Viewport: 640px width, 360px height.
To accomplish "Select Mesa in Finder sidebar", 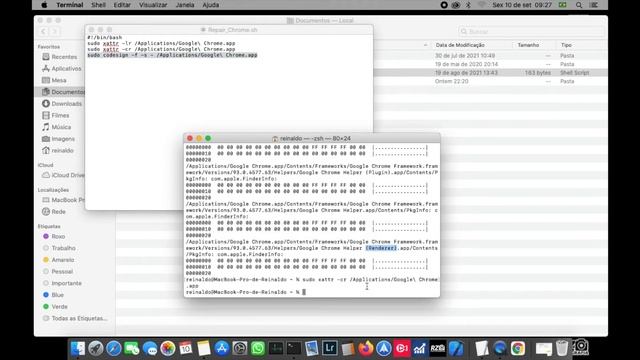I will point(54,80).
